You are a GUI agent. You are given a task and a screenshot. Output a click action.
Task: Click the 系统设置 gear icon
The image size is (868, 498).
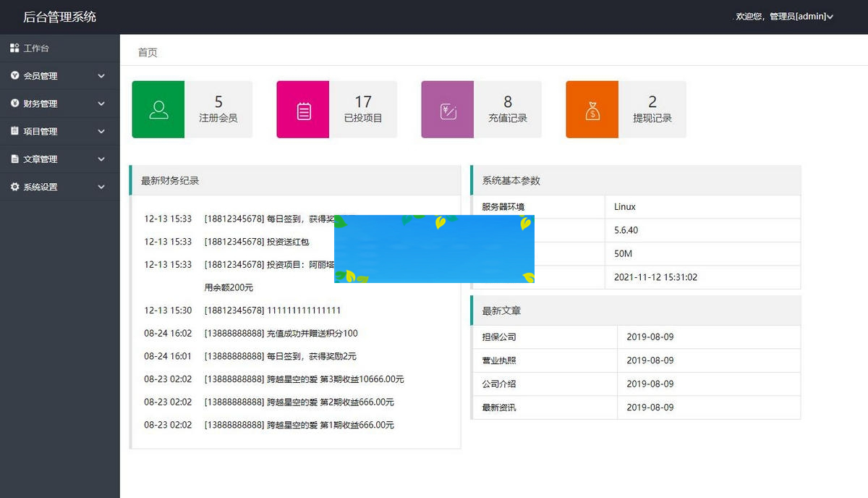click(14, 186)
